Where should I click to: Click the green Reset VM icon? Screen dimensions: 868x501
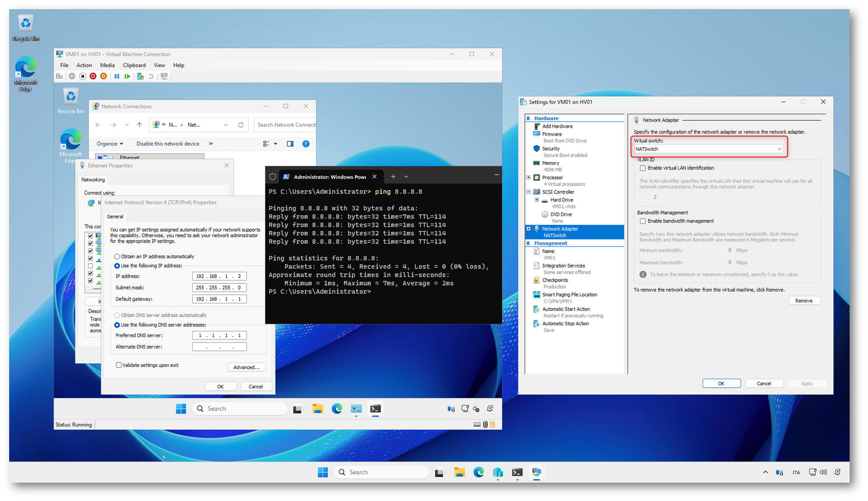point(127,76)
